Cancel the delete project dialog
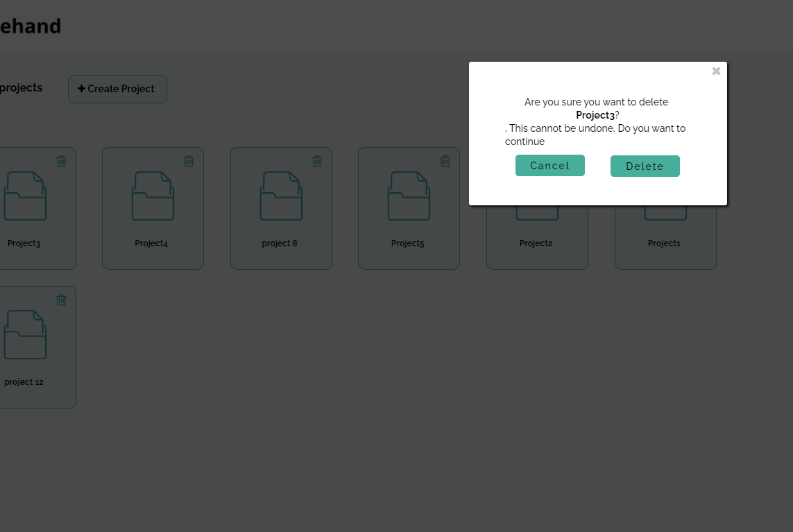The height and width of the screenshot is (532, 793). tap(549, 166)
